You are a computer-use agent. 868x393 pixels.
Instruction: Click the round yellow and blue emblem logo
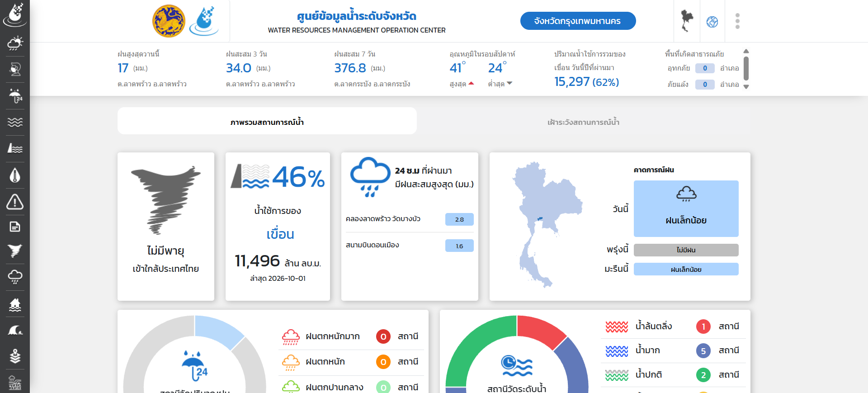point(169,21)
